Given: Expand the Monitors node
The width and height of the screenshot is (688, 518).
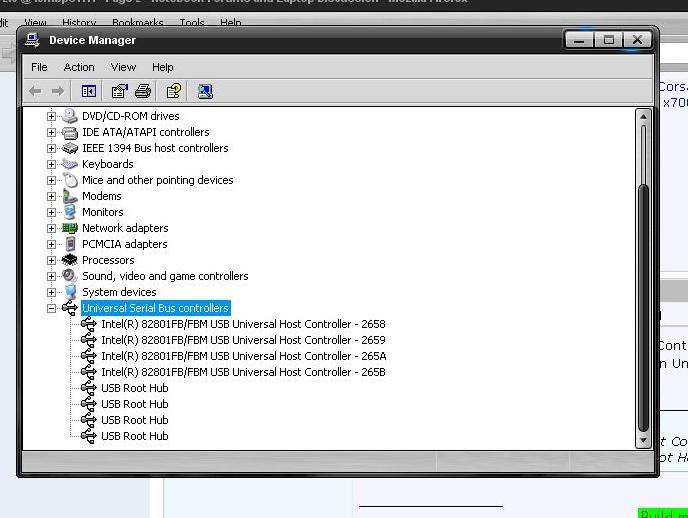Looking at the screenshot, I should (51, 212).
